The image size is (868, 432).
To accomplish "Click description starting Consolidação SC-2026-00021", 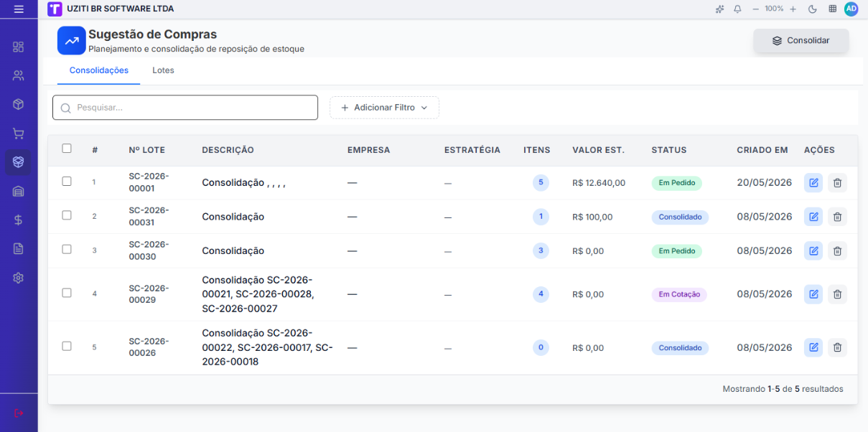I will point(258,294).
